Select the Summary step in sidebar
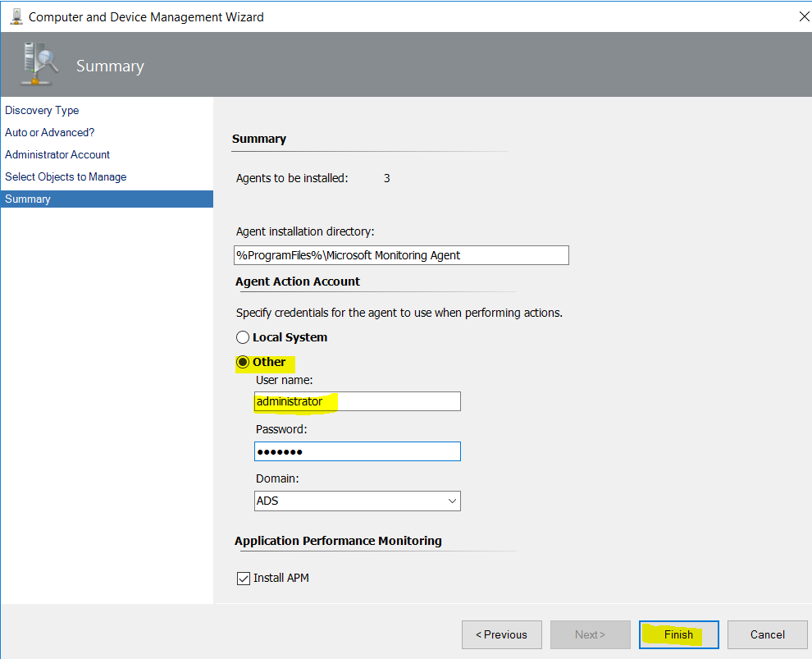Image resolution: width=812 pixels, height=659 pixels. pos(107,199)
